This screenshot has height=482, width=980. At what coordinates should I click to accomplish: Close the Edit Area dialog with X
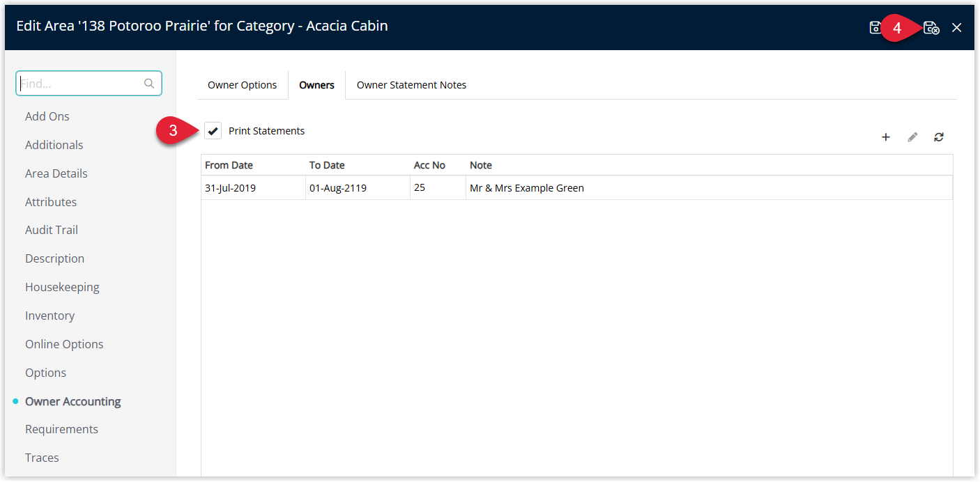click(957, 28)
